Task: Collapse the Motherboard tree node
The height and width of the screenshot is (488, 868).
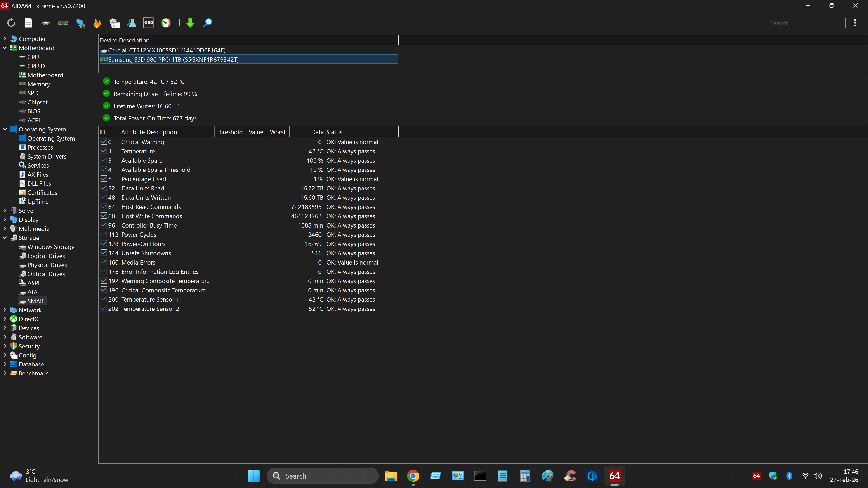Action: point(5,48)
